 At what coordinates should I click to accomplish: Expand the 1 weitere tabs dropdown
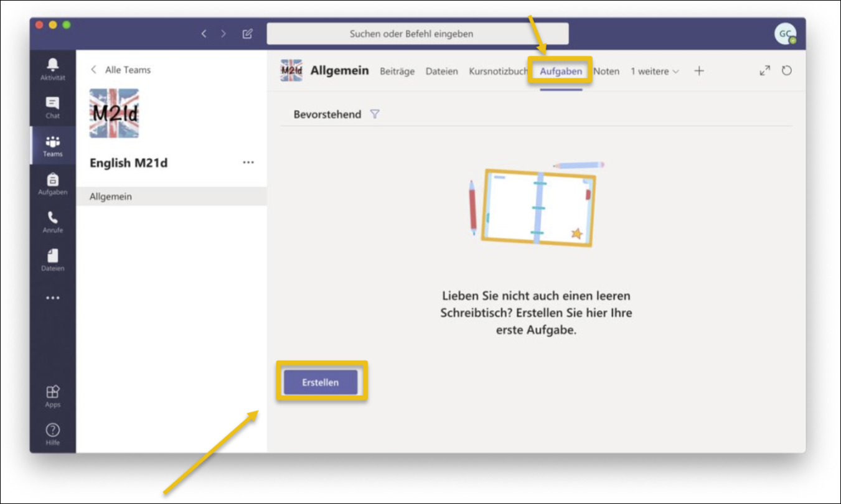(655, 72)
